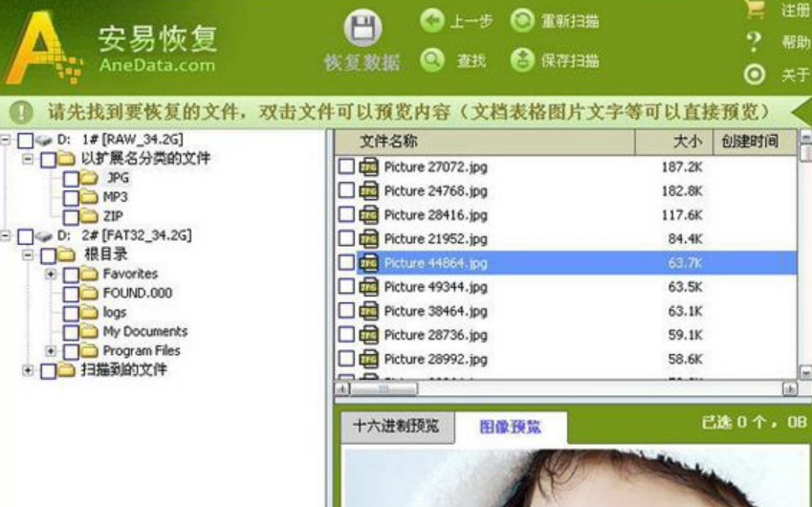Click the 恢复数据 button label
The image size is (812, 507).
[362, 63]
